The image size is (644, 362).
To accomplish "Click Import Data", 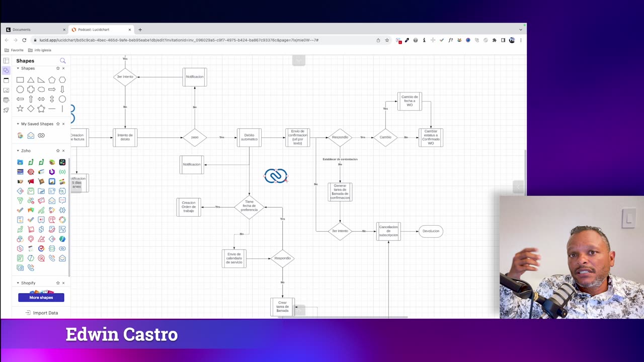I will [42, 313].
